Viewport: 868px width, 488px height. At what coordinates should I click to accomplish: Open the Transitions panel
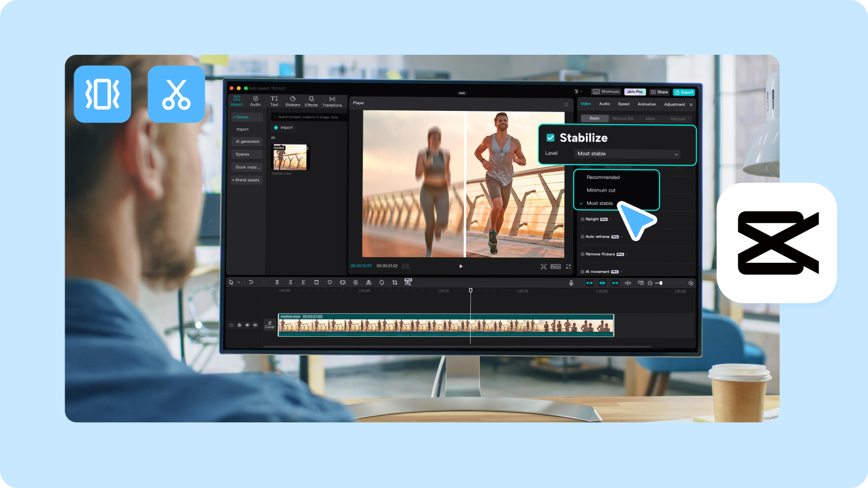tap(332, 101)
